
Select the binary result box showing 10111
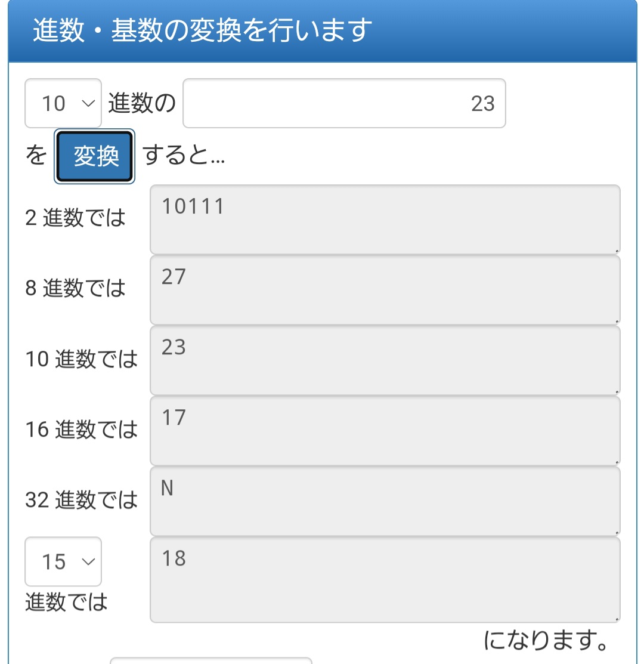point(385,220)
